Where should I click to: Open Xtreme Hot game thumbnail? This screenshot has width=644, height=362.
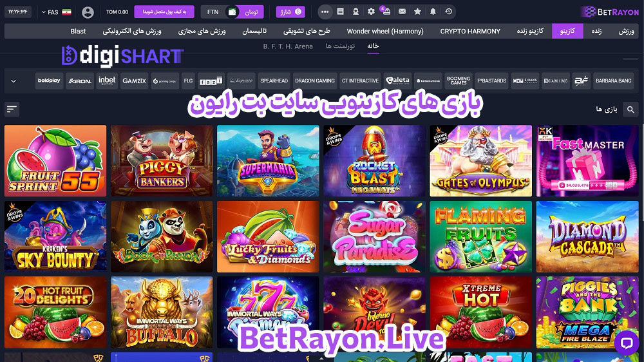pyautogui.click(x=481, y=312)
